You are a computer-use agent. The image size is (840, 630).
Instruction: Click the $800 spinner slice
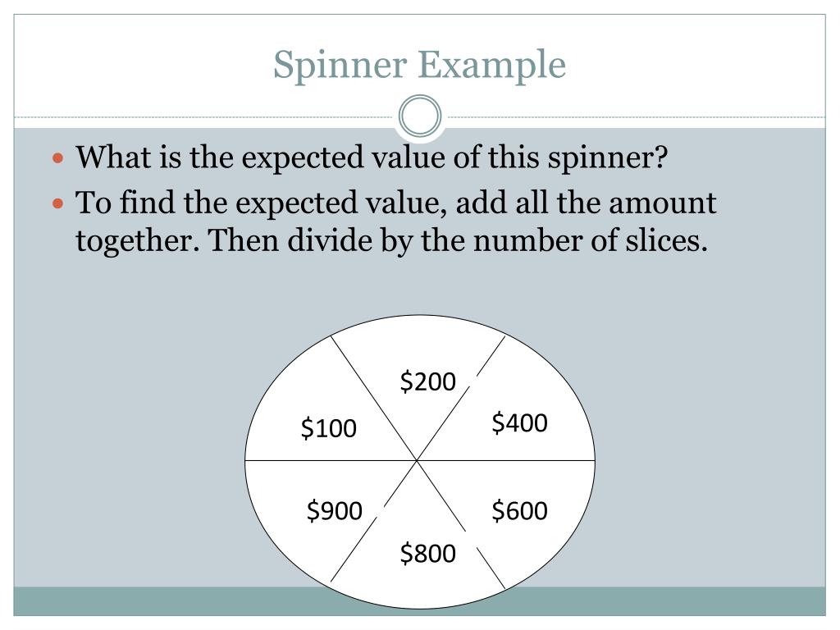[x=427, y=553]
